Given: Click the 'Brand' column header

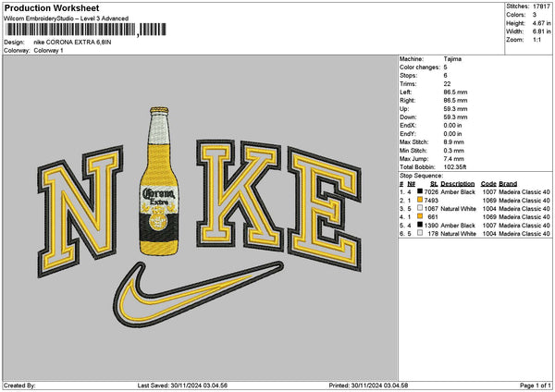Looking at the screenshot, I should pos(508,184).
